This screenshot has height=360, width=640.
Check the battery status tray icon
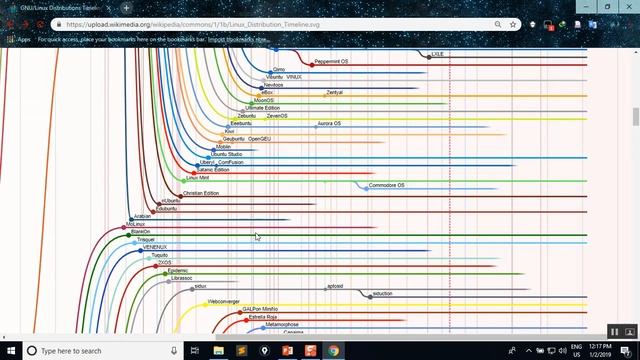tap(540, 351)
